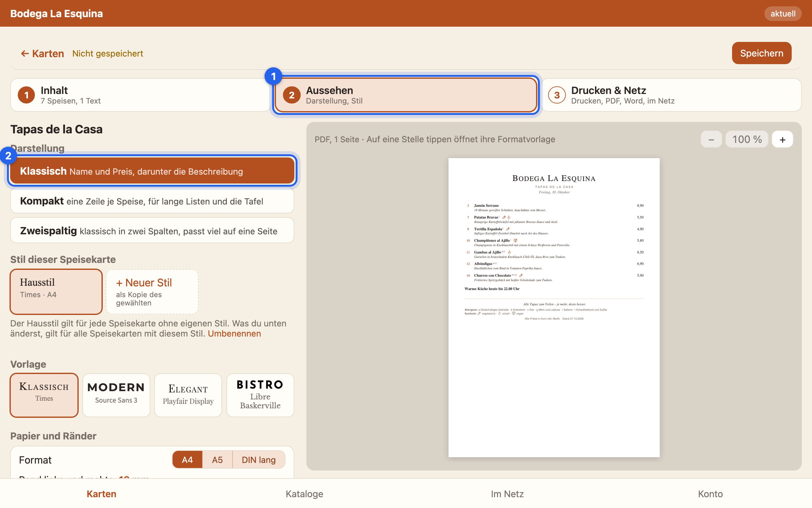Tap the Allergene footnote in the preview
The image size is (812, 508).
tap(535, 310)
